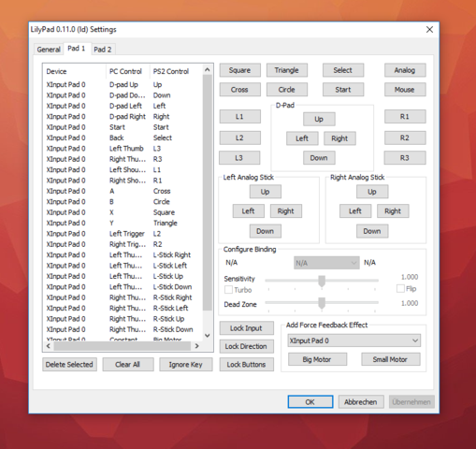The image size is (476, 449).
Task: Click the binding list scroll-up arrow
Action: (x=208, y=69)
